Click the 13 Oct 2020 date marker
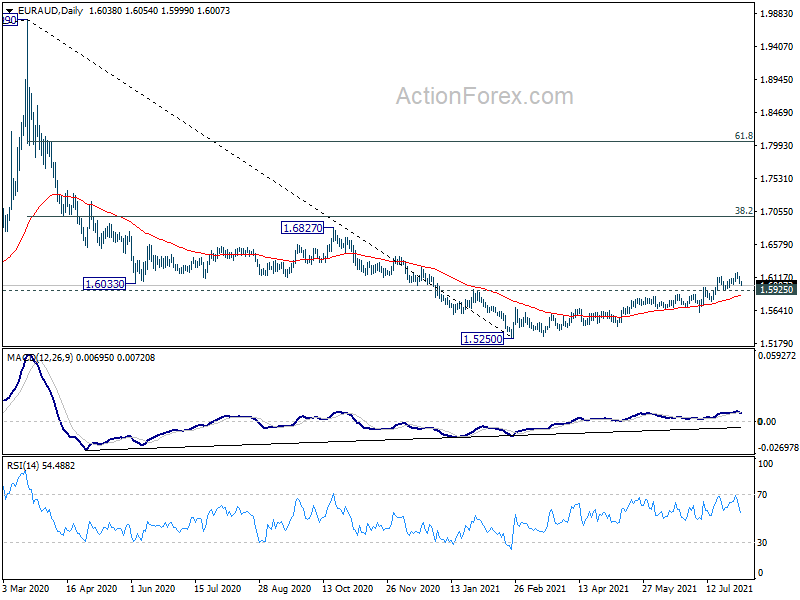The height and width of the screenshot is (600, 800). 347,589
